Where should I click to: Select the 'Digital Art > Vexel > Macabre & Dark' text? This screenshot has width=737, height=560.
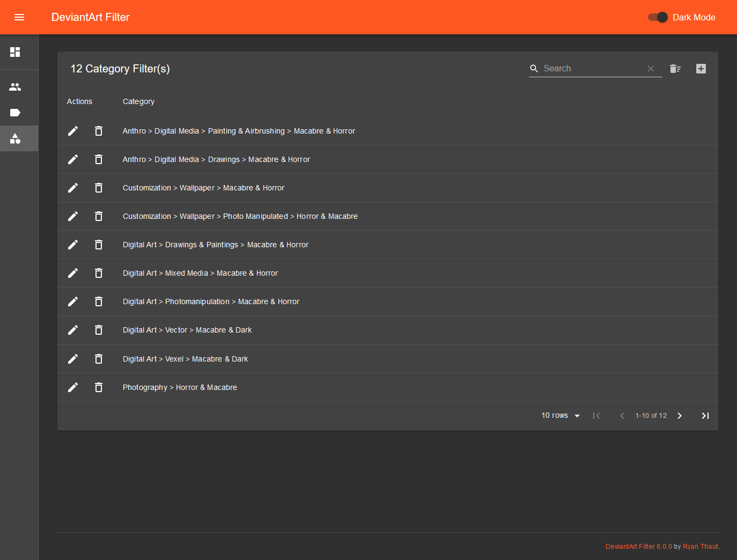pyautogui.click(x=185, y=359)
